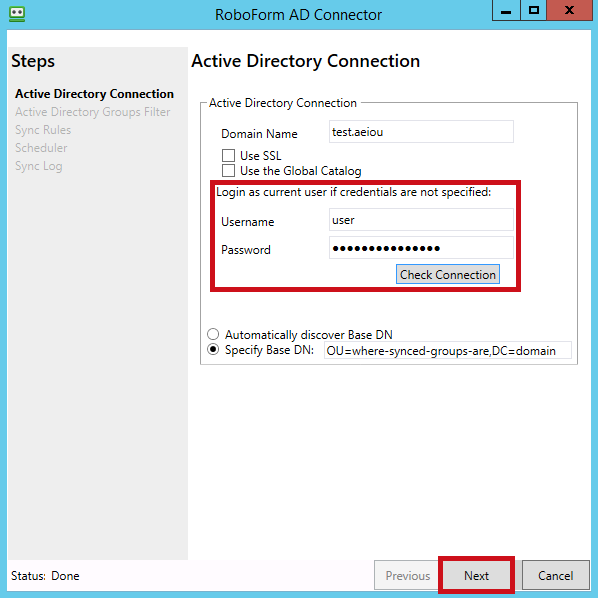The image size is (598, 598).
Task: Go to Sync Rules step
Action: (x=43, y=130)
